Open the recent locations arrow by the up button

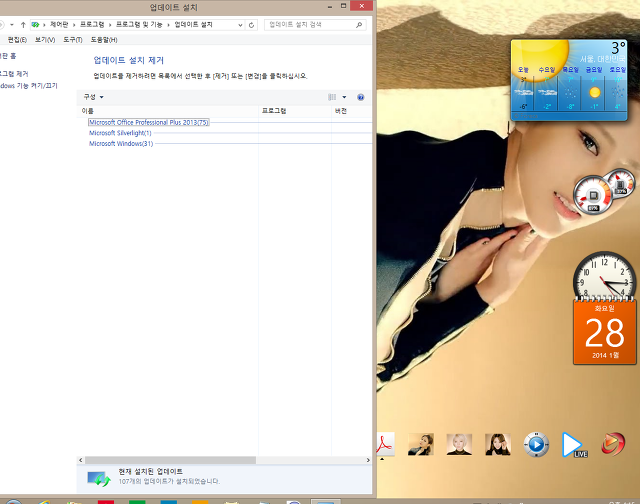coord(12,25)
